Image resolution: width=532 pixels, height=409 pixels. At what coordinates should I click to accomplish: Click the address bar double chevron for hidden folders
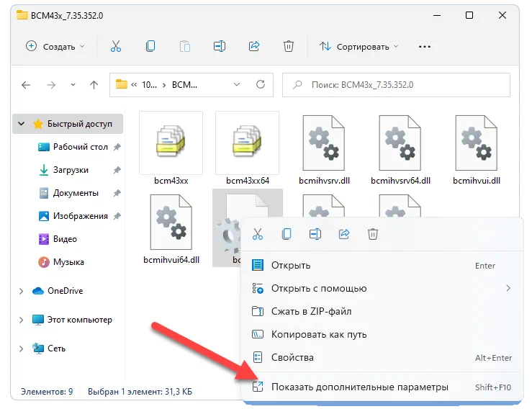pos(134,85)
